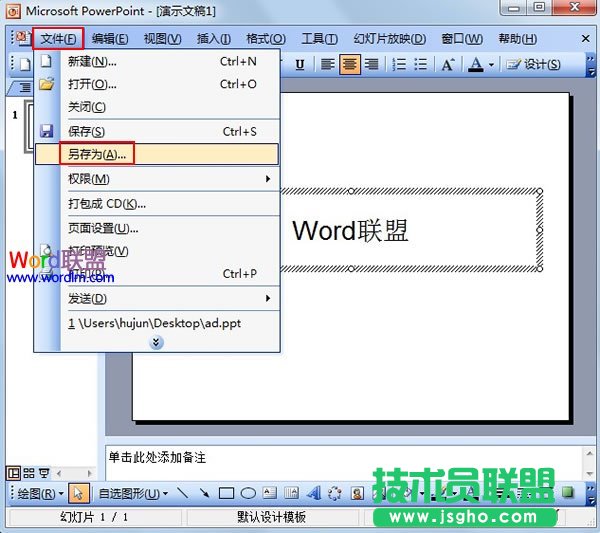The image size is (600, 533).
Task: Insert diagram or organization chart
Action: [335, 493]
